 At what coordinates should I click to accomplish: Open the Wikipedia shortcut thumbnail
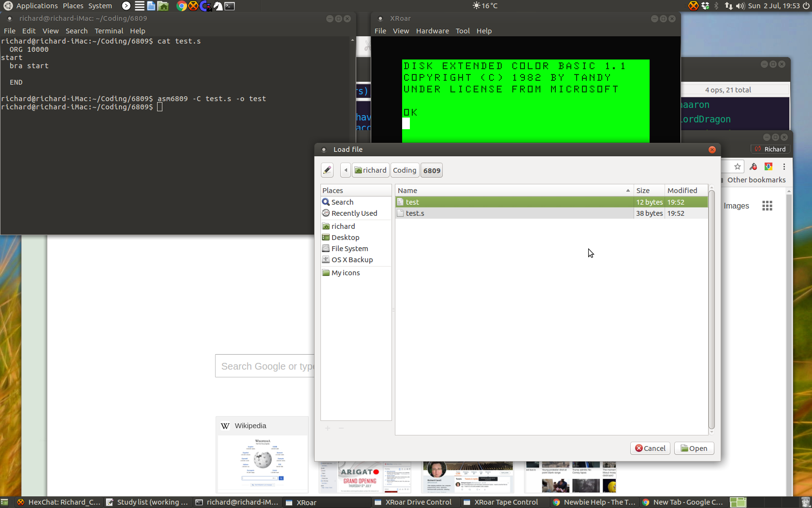pyautogui.click(x=262, y=455)
